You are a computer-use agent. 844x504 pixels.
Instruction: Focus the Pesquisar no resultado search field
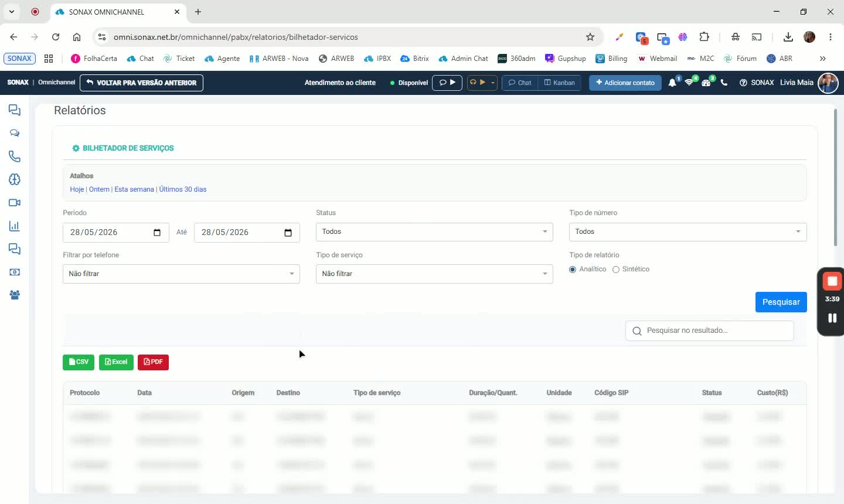[710, 331]
